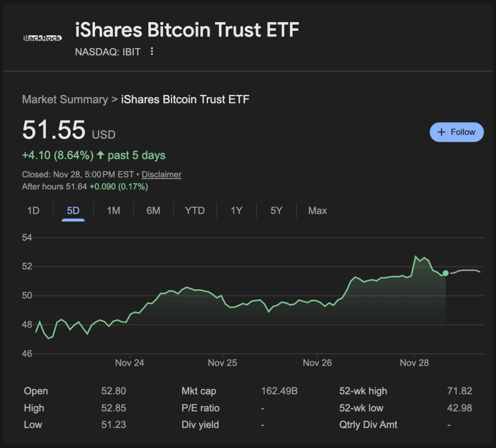Switch chart to 1D range
The width and height of the screenshot is (496, 448).
[33, 210]
